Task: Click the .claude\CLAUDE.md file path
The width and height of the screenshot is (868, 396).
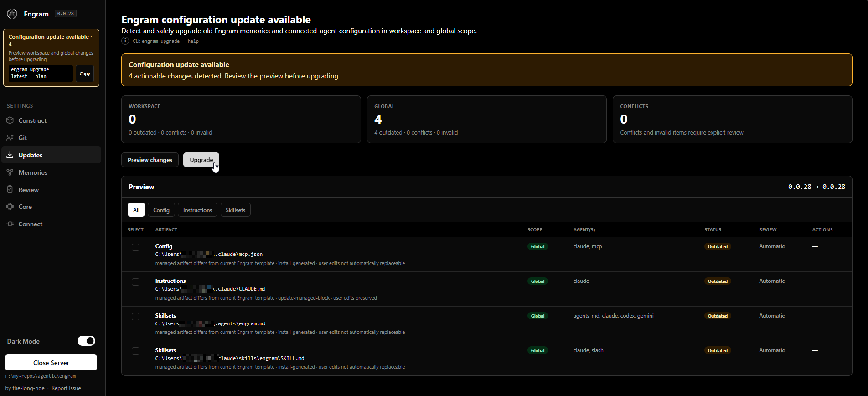Action: coord(210,289)
